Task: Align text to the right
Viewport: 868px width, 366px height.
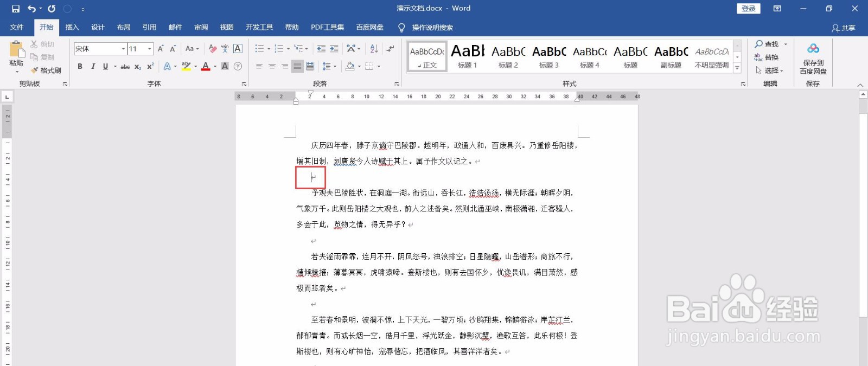Action: 284,66
